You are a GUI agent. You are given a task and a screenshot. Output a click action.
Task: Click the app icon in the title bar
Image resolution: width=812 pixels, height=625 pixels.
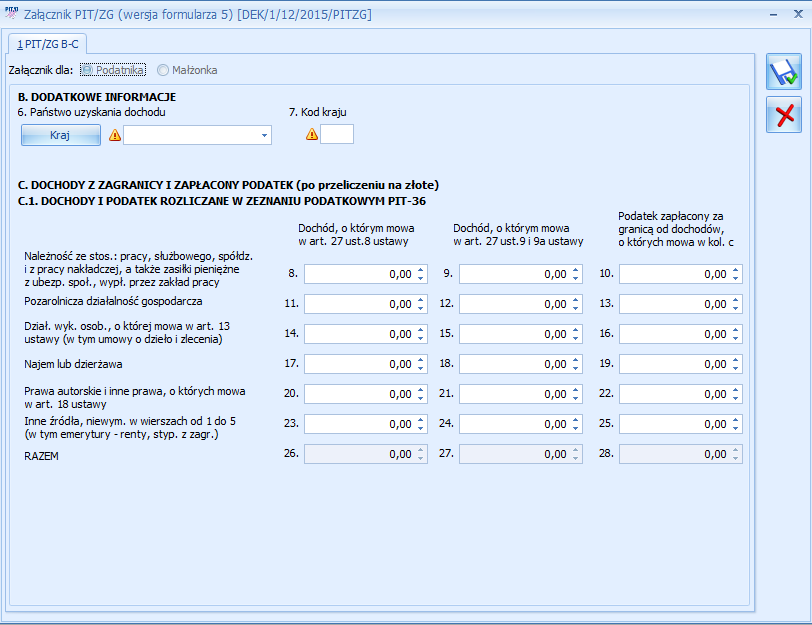coord(11,13)
